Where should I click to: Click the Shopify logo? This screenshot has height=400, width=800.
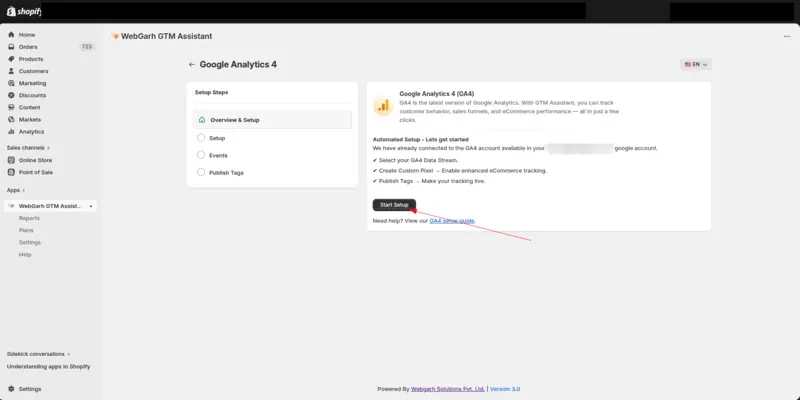(23, 11)
